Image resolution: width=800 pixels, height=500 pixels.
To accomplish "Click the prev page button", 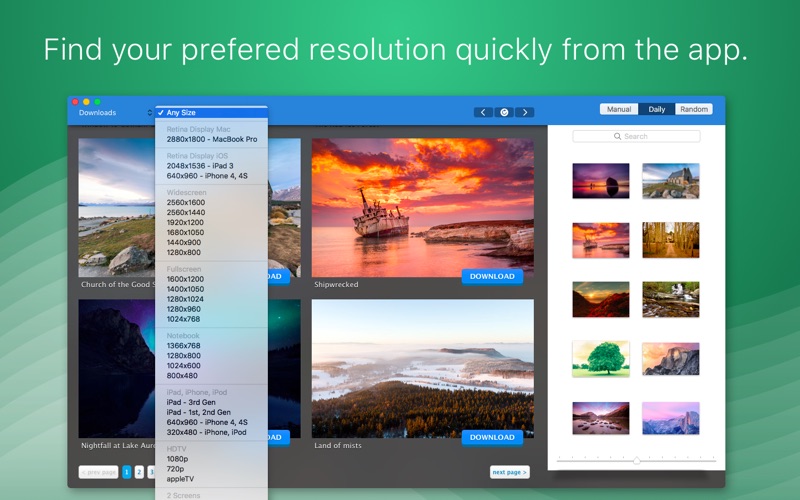I will pos(98,472).
